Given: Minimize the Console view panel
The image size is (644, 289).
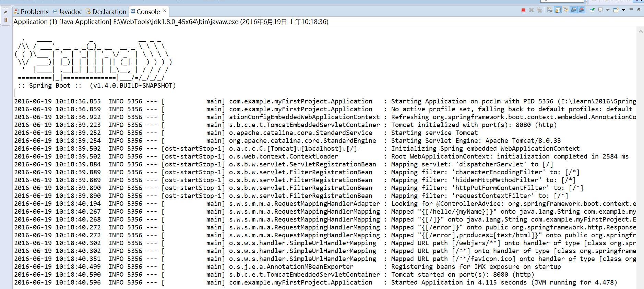Looking at the screenshot, I should (x=631, y=9).
